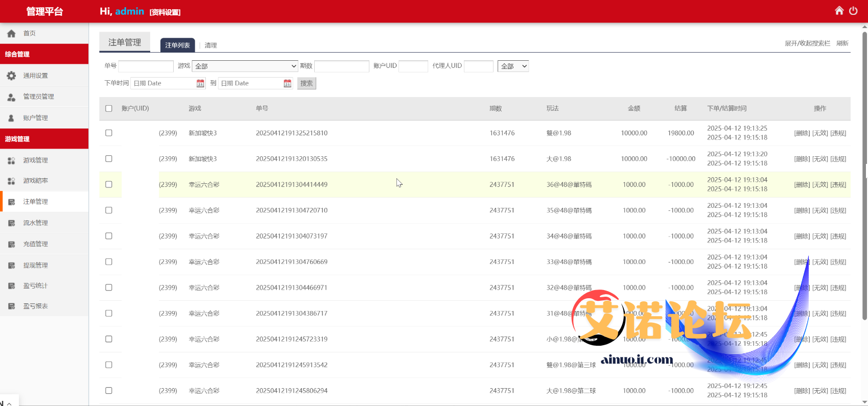Click the 刷新 refresh link
This screenshot has width=868, height=406.
tap(842, 43)
